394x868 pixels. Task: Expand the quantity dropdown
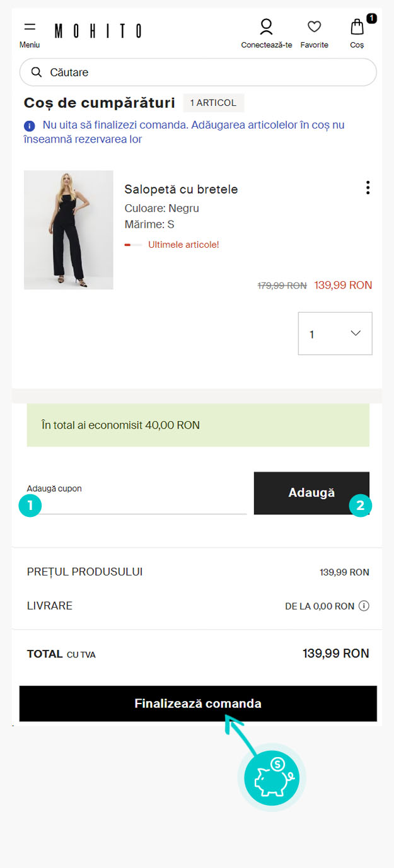coord(335,333)
